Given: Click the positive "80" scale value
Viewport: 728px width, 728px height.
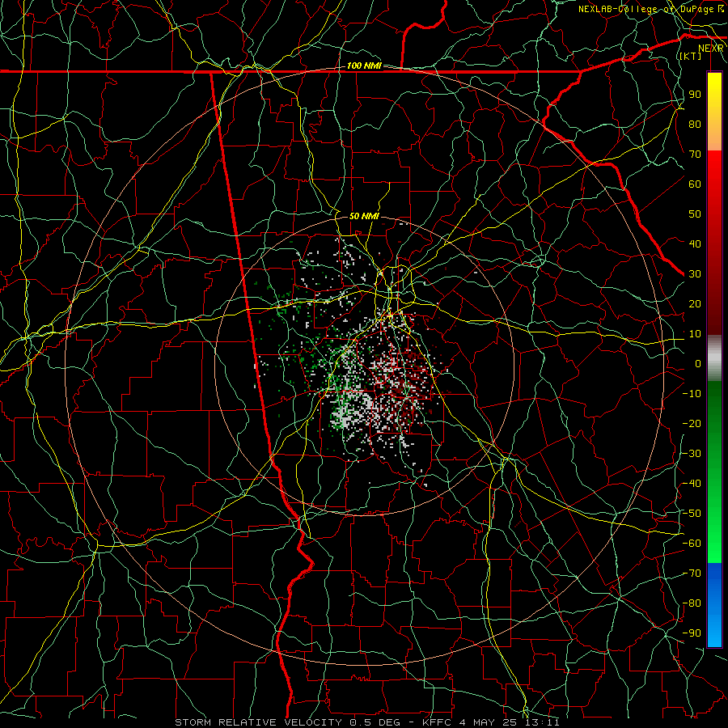Looking at the screenshot, I should point(695,124).
